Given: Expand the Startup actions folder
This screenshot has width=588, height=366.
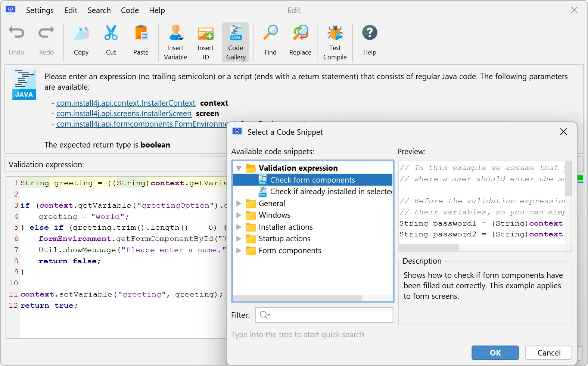Looking at the screenshot, I should pyautogui.click(x=239, y=239).
